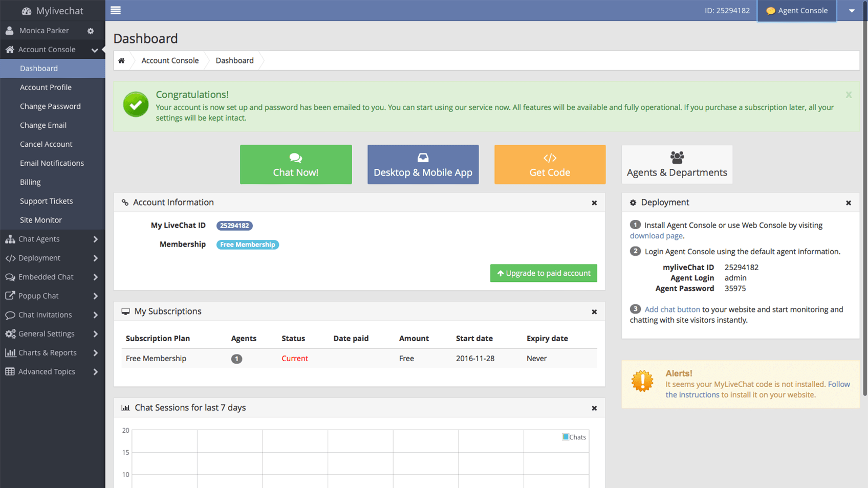This screenshot has width=868, height=488.
Task: Click the Agents count badge 1
Action: 236,359
